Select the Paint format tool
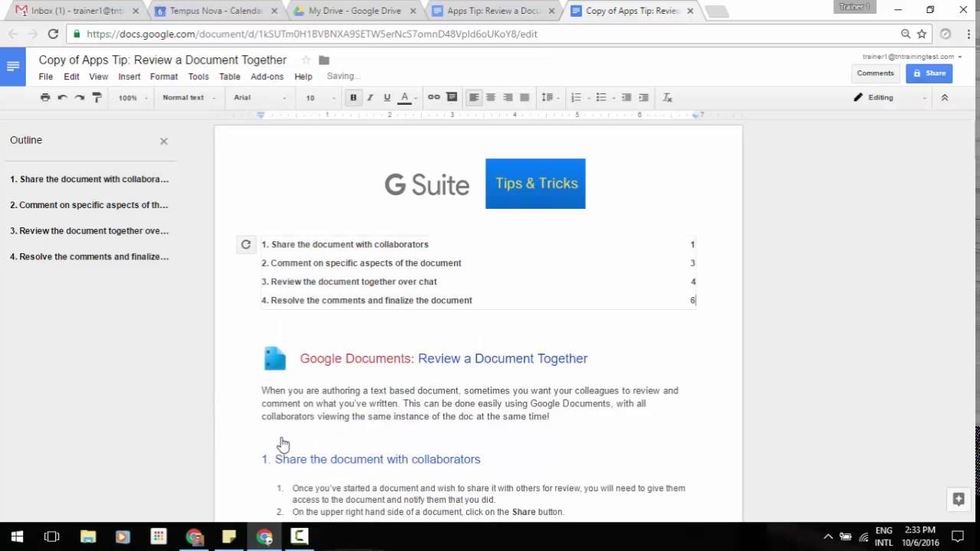The image size is (980, 551). pyautogui.click(x=96, y=97)
